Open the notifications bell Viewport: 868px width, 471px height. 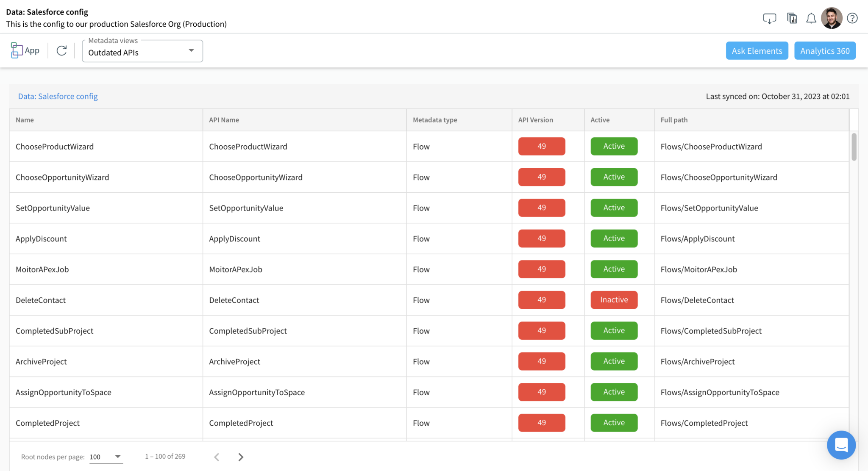[811, 18]
